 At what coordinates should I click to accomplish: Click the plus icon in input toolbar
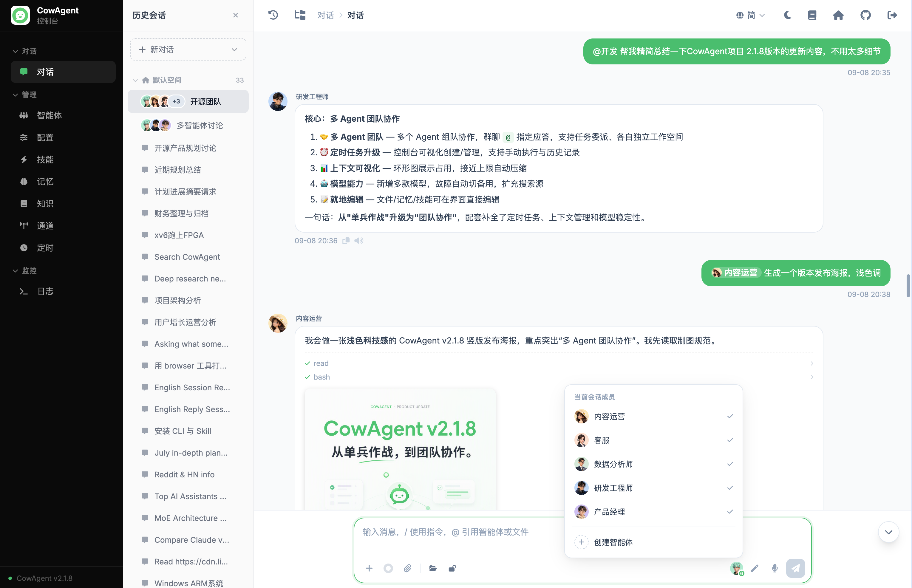369,569
